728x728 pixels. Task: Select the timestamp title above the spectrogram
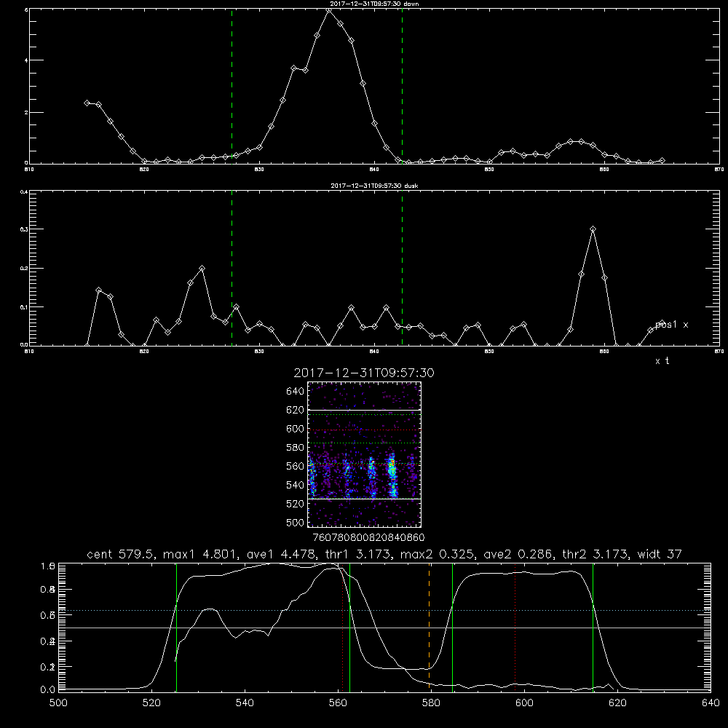click(364, 373)
